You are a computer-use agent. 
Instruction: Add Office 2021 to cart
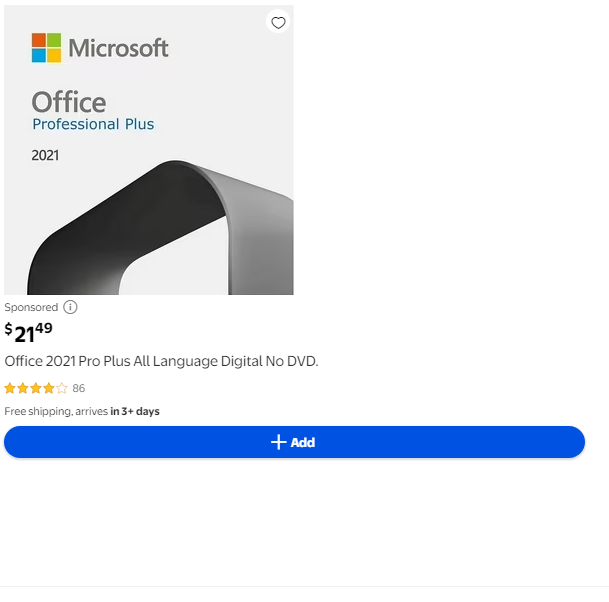[294, 442]
